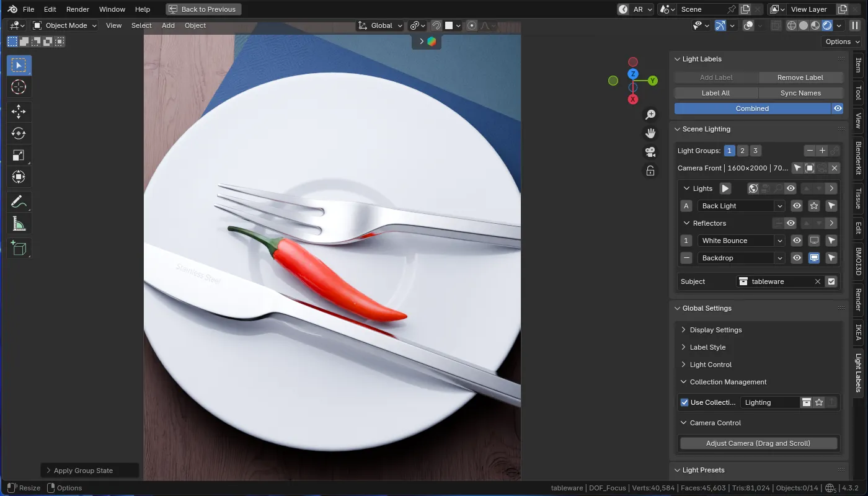The width and height of the screenshot is (868, 496).
Task: Toggle visibility of Backdrop reflector
Action: pyautogui.click(x=797, y=258)
